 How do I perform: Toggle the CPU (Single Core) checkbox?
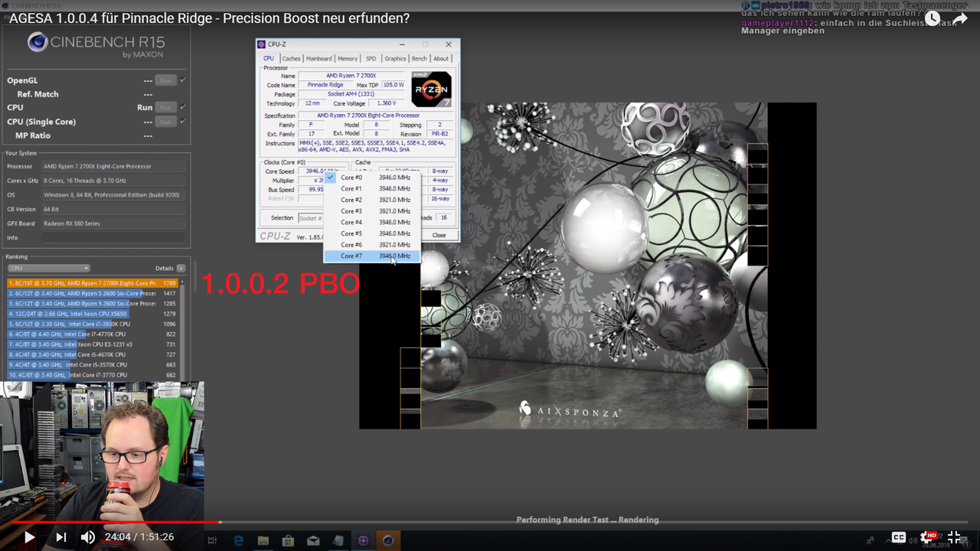183,122
